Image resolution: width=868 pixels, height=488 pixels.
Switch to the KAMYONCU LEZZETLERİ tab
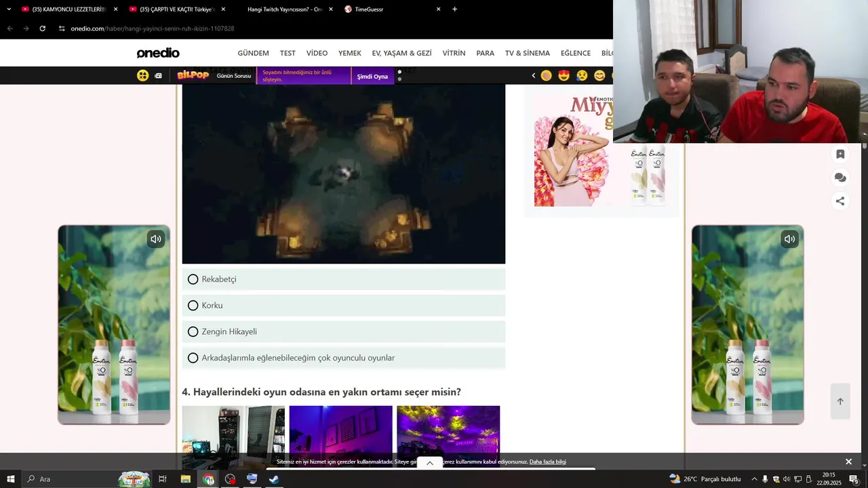click(x=68, y=9)
